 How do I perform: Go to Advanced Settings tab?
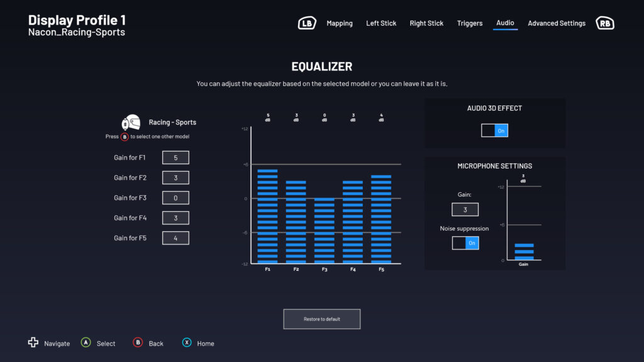(x=557, y=23)
